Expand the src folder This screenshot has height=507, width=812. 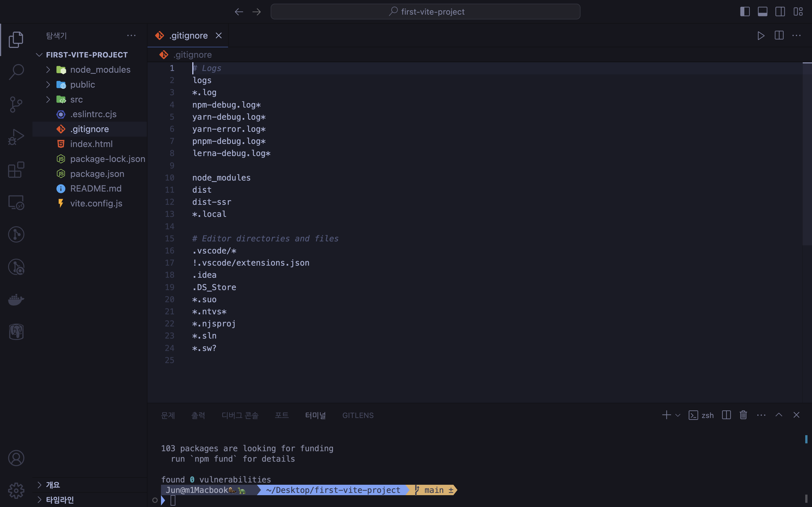point(76,100)
